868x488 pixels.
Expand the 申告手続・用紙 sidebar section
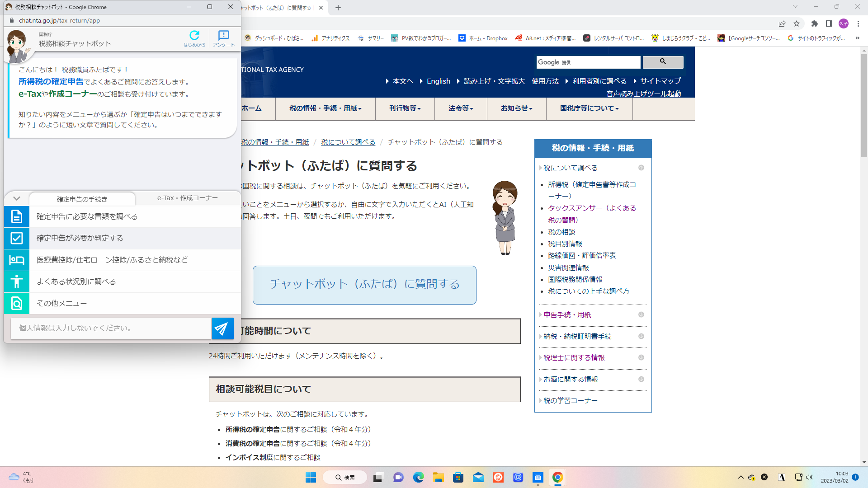[641, 314]
